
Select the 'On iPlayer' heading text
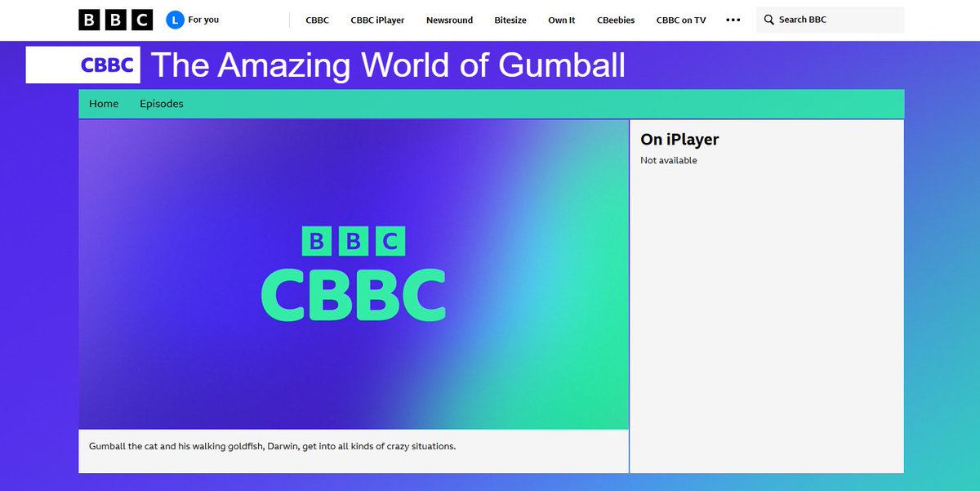pyautogui.click(x=679, y=140)
